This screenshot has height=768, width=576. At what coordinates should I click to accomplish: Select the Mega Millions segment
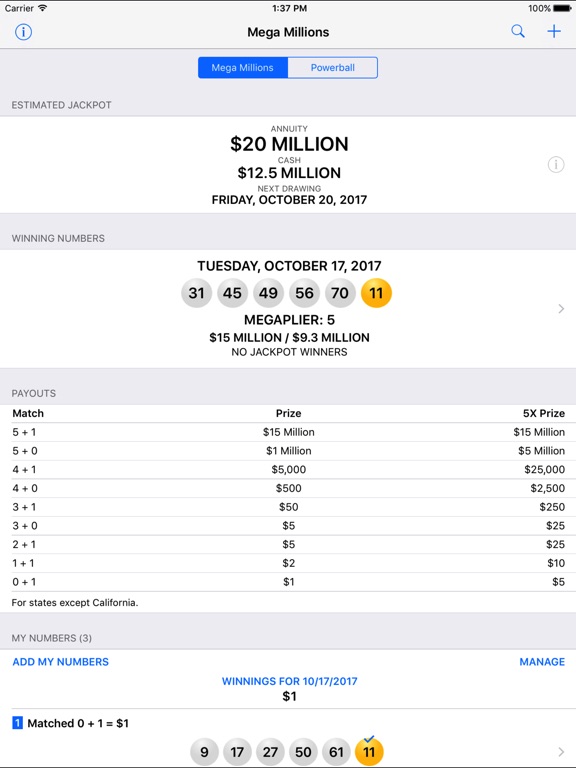coord(243,68)
